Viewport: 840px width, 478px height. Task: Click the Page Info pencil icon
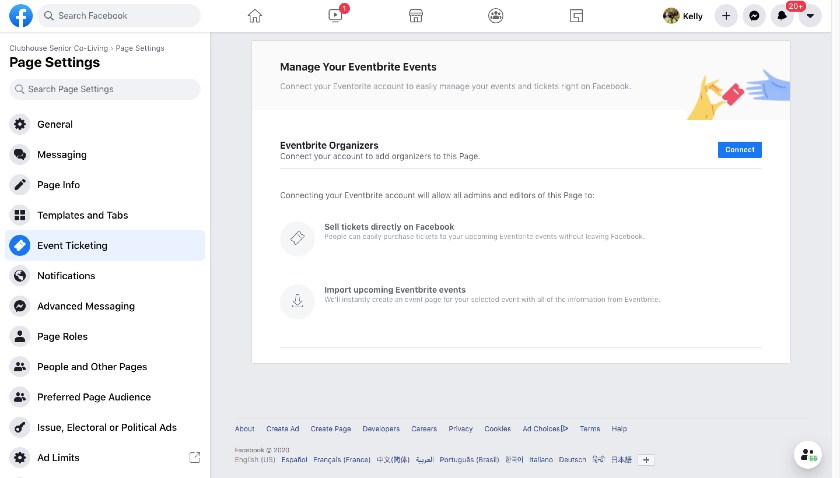point(20,185)
